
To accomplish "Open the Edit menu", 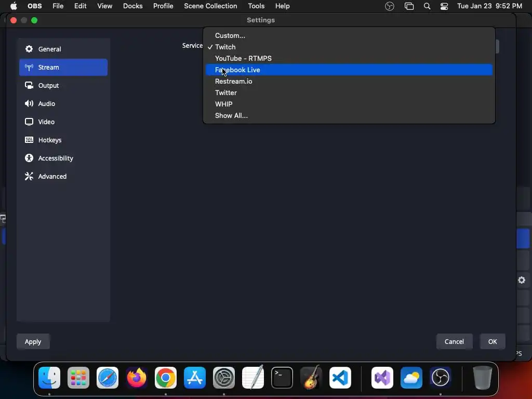I will (x=81, y=6).
